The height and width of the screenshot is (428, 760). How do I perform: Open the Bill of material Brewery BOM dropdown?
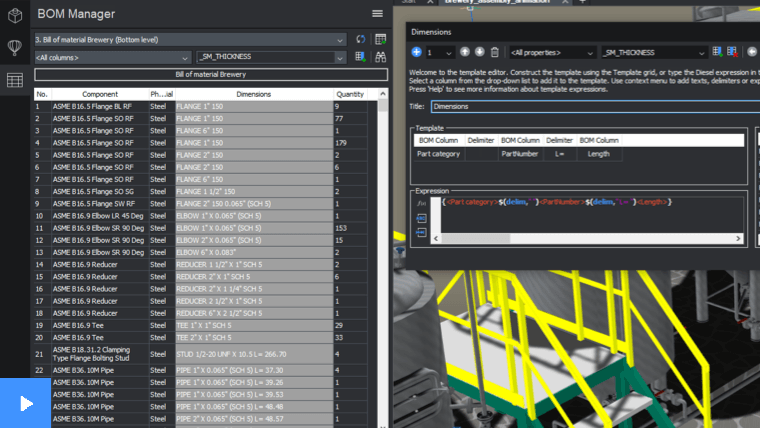pyautogui.click(x=190, y=40)
